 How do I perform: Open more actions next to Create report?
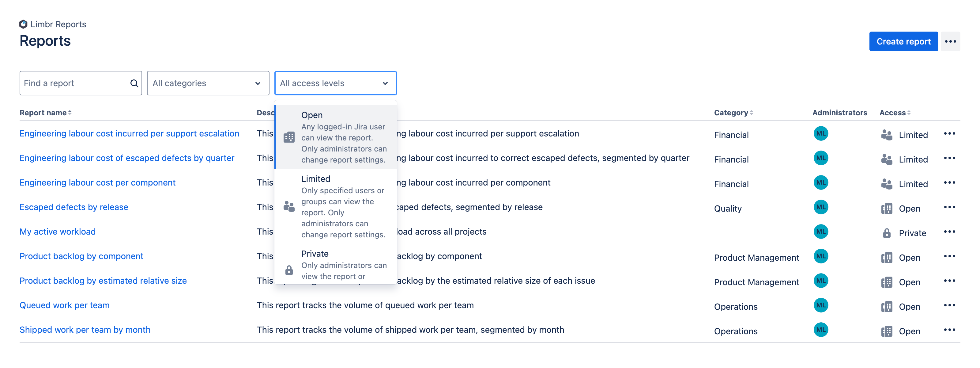click(950, 41)
